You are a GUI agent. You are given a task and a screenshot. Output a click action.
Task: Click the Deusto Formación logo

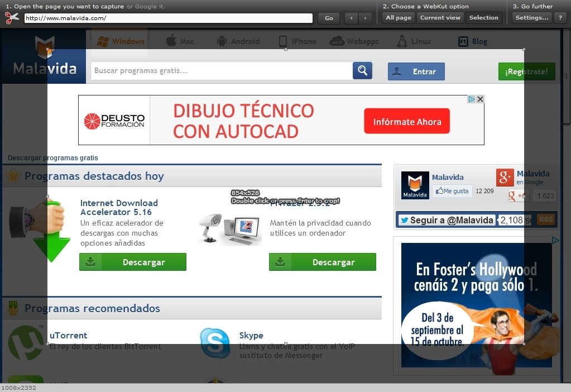pyautogui.click(x=114, y=121)
